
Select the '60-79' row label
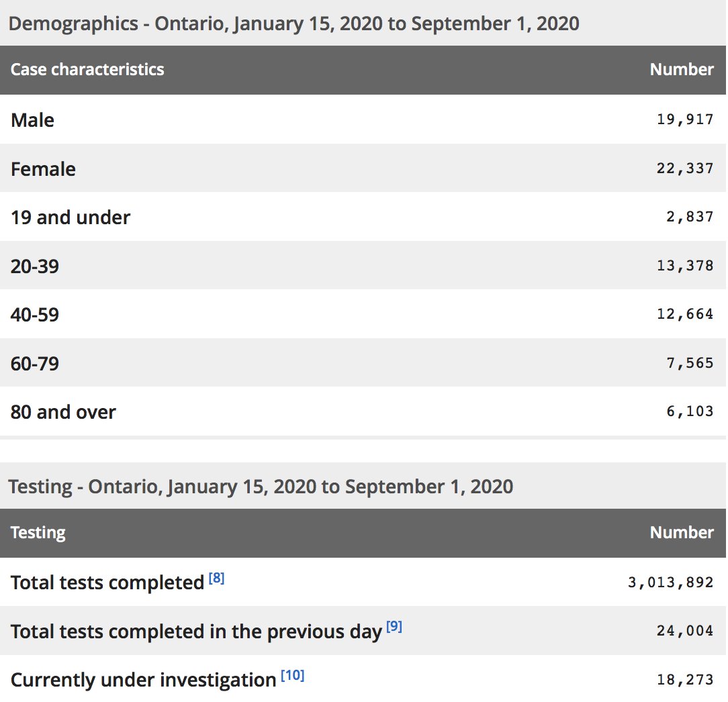tap(35, 364)
